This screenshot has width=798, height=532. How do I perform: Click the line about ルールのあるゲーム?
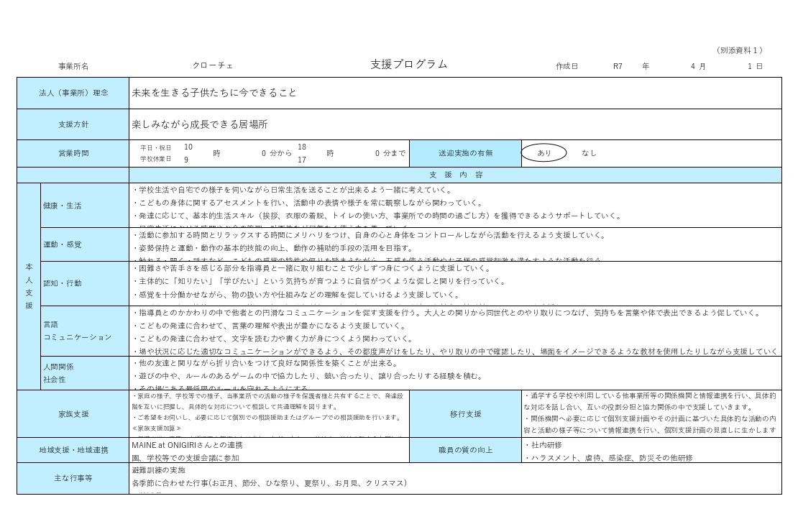point(308,376)
